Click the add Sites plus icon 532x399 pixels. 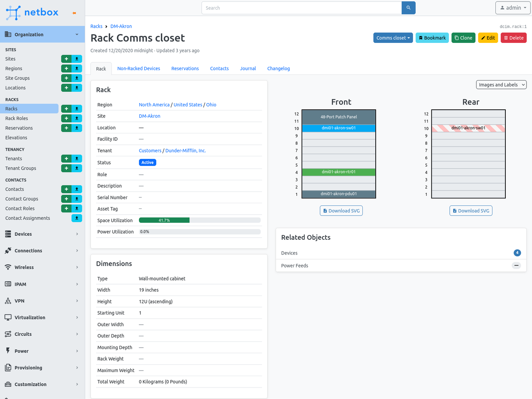66,59
